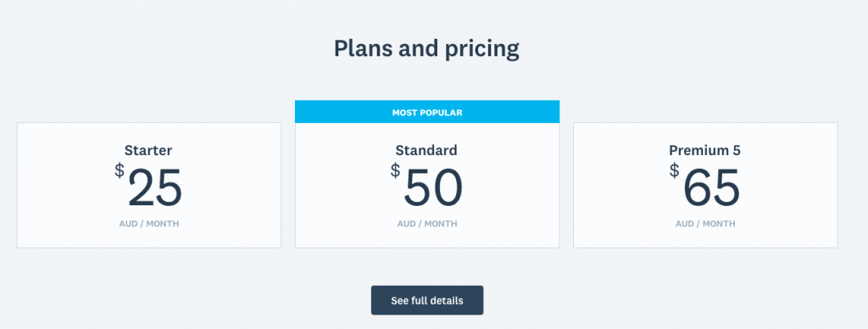Click the $25 price figure
Screen dimensions: 868x329
click(x=148, y=186)
